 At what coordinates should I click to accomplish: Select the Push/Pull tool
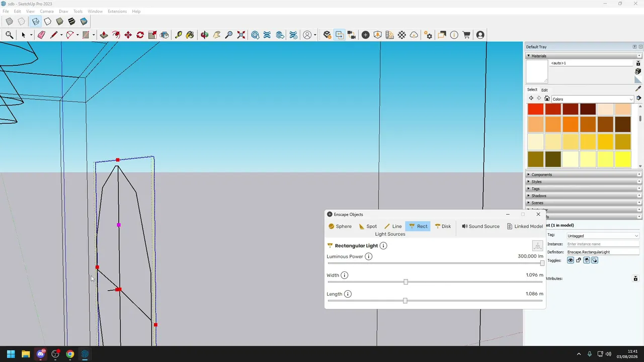tap(104, 35)
